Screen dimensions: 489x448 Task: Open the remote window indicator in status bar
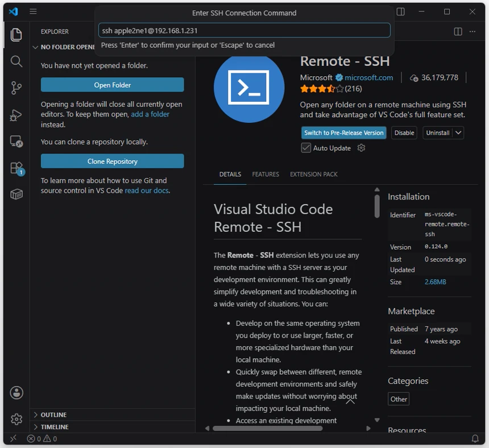13,439
